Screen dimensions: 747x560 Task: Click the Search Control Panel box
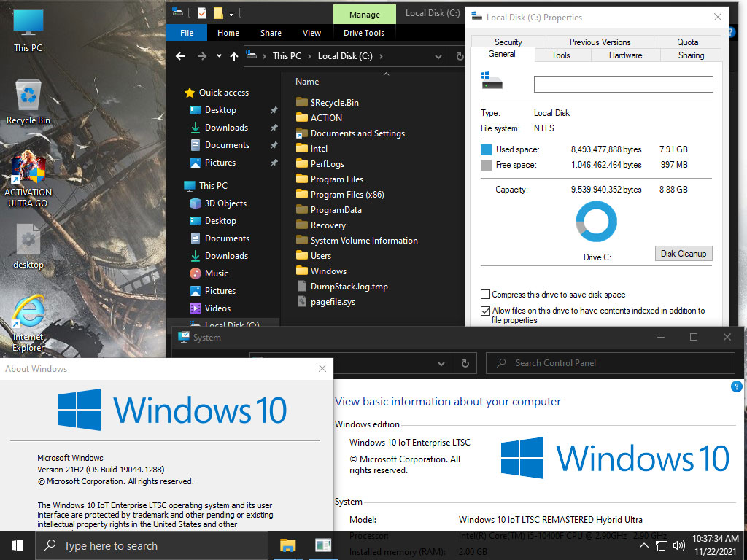pyautogui.click(x=611, y=363)
